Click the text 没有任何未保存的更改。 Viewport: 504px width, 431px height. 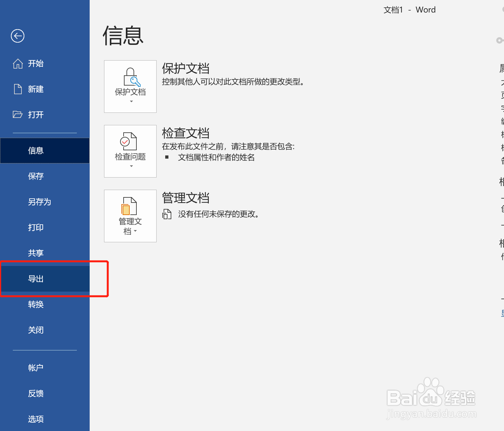pos(219,214)
